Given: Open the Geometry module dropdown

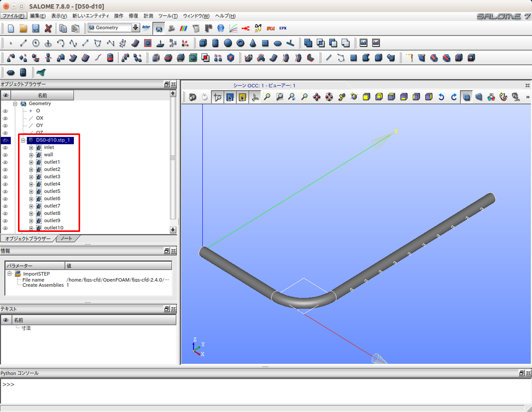Looking at the screenshot, I should 136,28.
